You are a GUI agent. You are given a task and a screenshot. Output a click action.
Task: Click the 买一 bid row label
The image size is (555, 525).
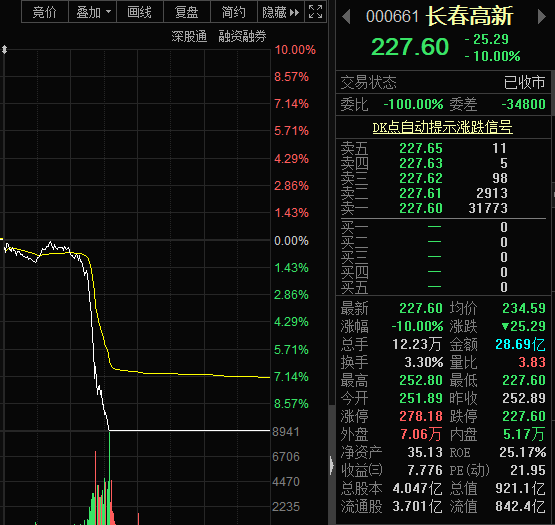[x=354, y=227]
